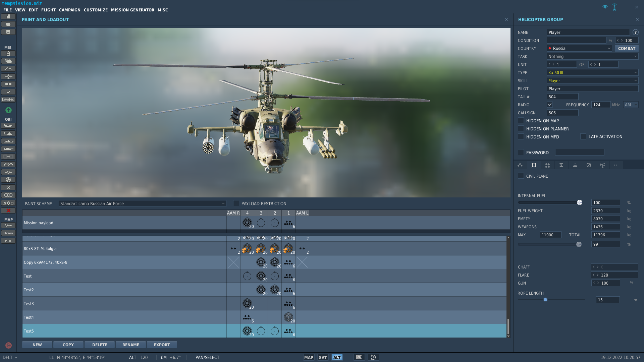The image size is (644, 362).
Task: Click the antenna tower icon top right
Action: pyautogui.click(x=614, y=7)
